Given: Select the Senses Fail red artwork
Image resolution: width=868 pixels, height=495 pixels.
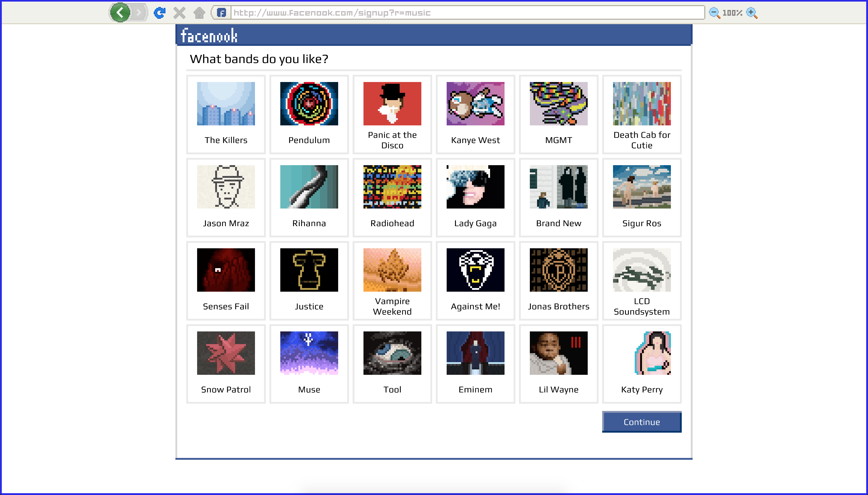Looking at the screenshot, I should 226,270.
